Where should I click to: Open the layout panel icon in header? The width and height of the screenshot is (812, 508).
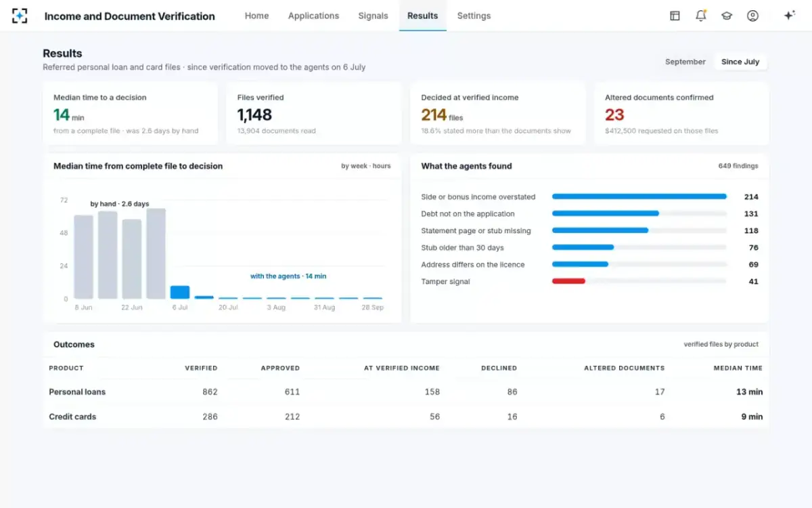675,16
